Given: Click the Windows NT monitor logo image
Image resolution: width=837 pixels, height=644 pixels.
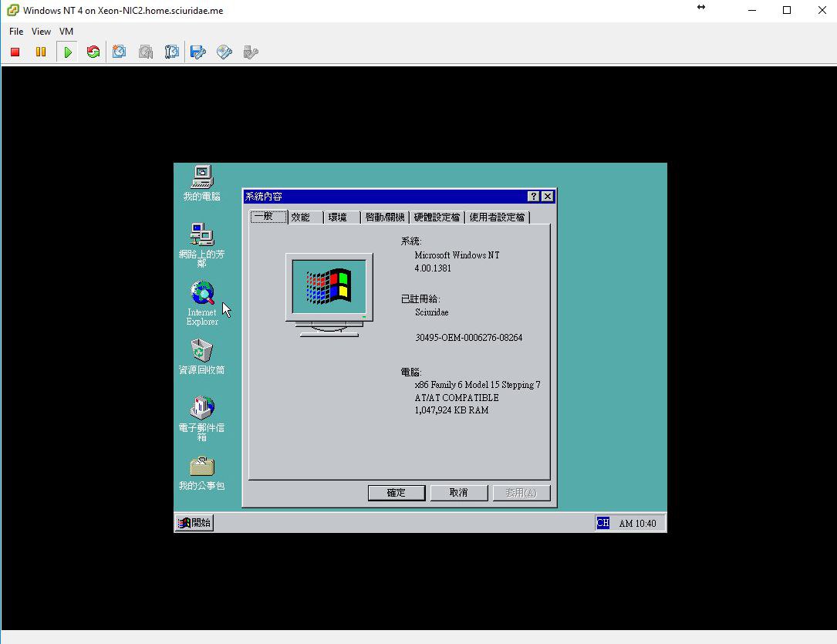Looking at the screenshot, I should pyautogui.click(x=329, y=295).
